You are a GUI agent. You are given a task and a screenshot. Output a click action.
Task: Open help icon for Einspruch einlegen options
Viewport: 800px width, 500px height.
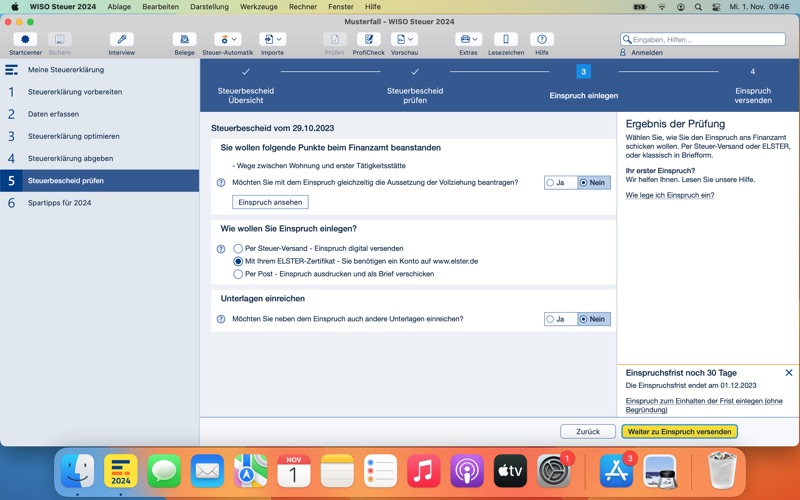221,249
